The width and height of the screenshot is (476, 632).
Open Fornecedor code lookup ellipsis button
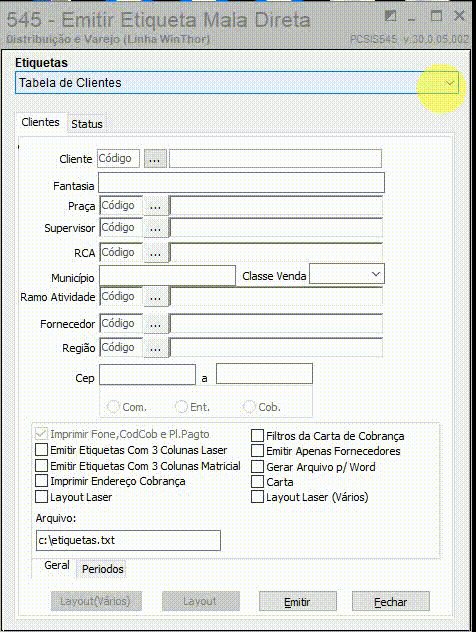click(x=156, y=324)
